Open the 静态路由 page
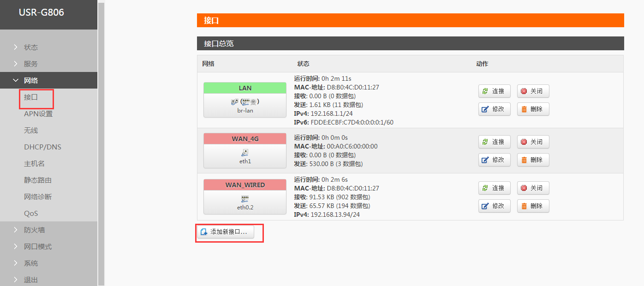The width and height of the screenshot is (644, 286). tap(38, 180)
